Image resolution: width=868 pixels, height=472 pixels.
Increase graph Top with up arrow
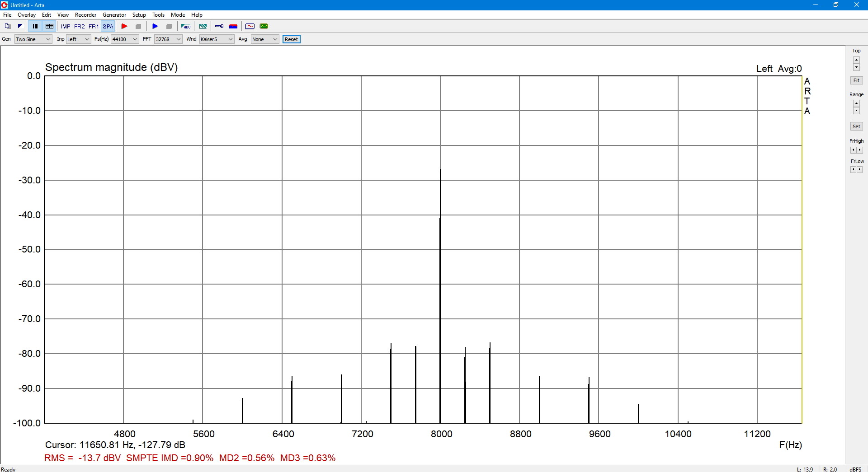(x=856, y=60)
